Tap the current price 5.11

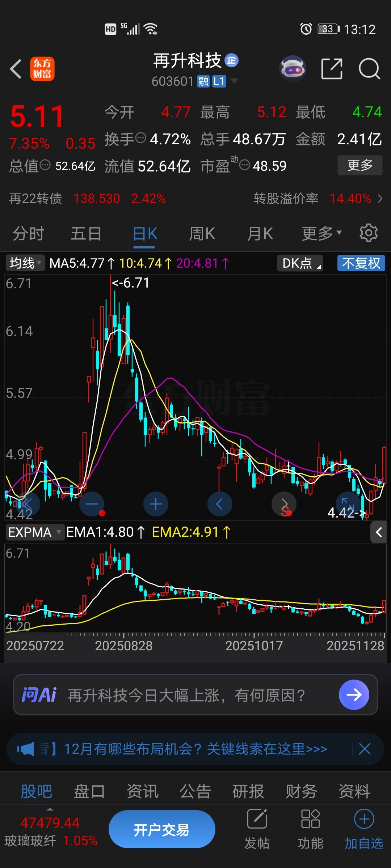tap(37, 117)
